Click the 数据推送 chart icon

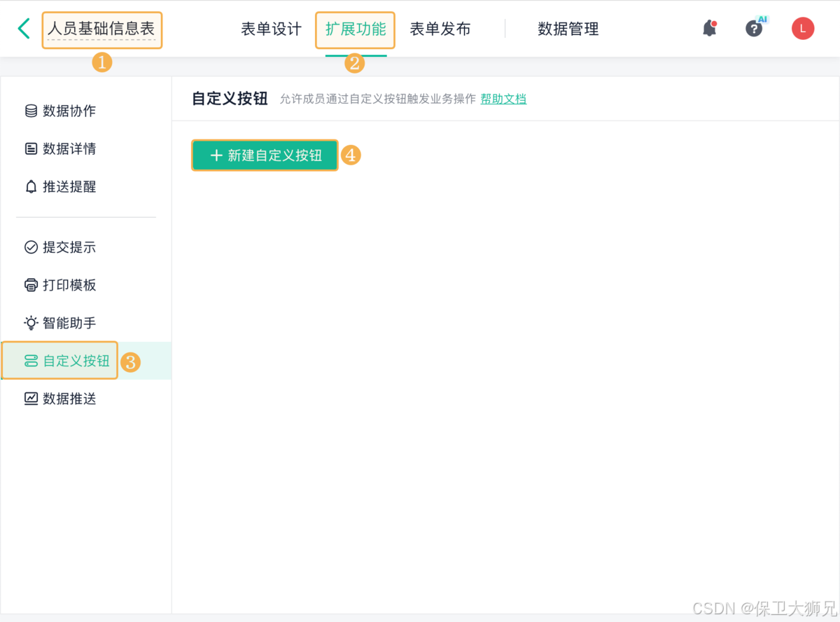[x=31, y=399]
